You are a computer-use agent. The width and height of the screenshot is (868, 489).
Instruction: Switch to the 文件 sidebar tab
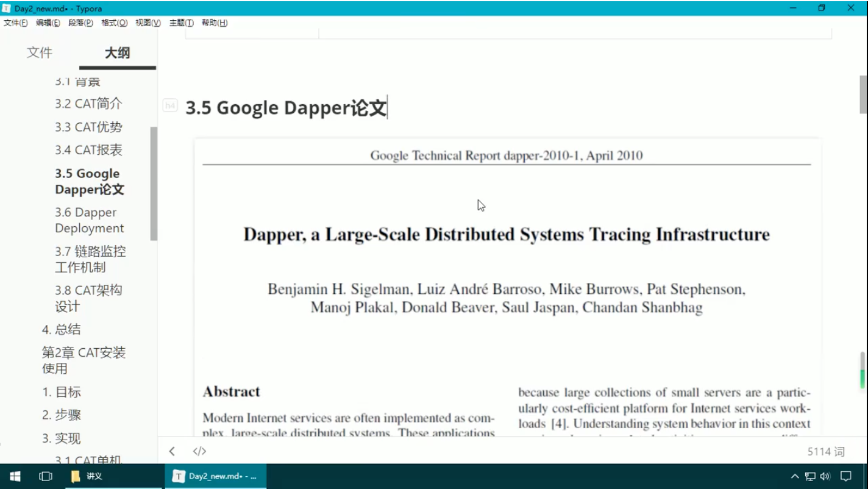[x=40, y=52]
